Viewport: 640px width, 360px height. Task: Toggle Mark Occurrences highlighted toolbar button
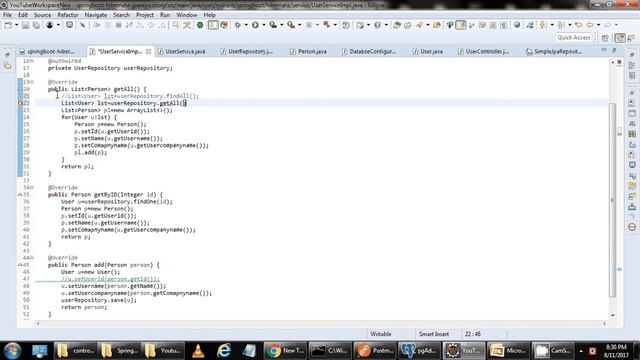click(461, 25)
